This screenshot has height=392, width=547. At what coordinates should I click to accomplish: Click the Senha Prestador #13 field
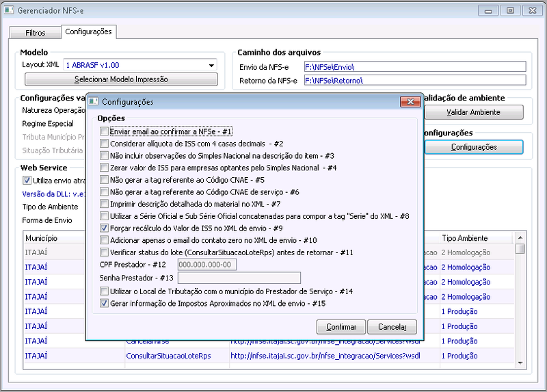(239, 278)
